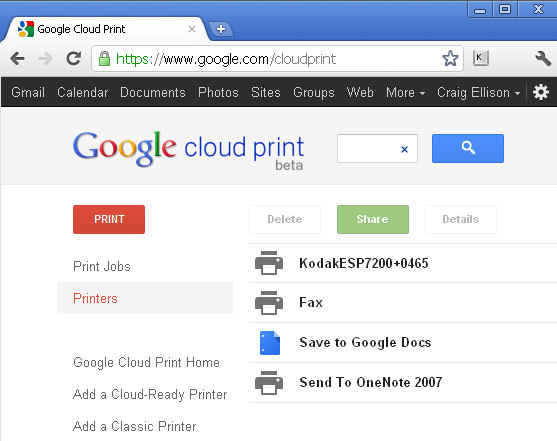Screen dimensions: 557x441
Task: Open Web from the top bar
Action: point(360,92)
